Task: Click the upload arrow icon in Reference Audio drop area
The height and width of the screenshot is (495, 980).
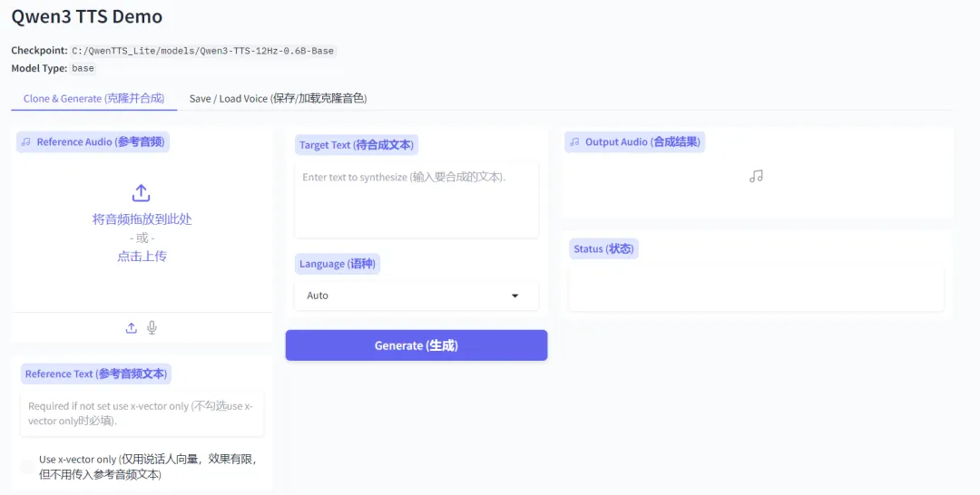Action: [142, 193]
